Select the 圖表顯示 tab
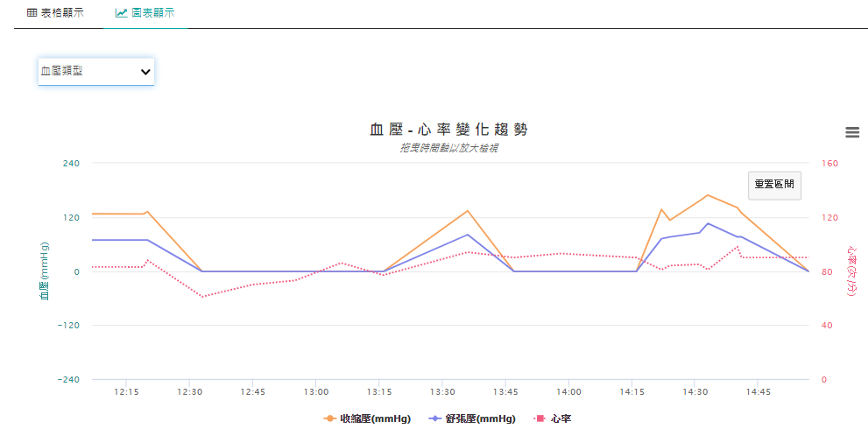This screenshot has width=868, height=436. (145, 13)
